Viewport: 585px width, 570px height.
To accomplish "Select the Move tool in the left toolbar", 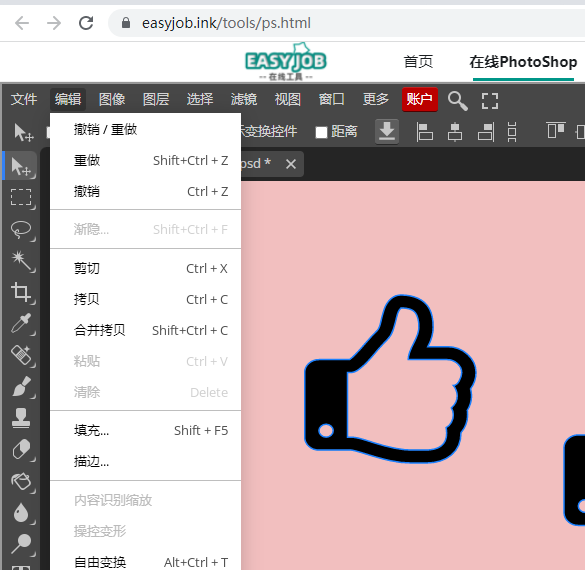I will 21,166.
